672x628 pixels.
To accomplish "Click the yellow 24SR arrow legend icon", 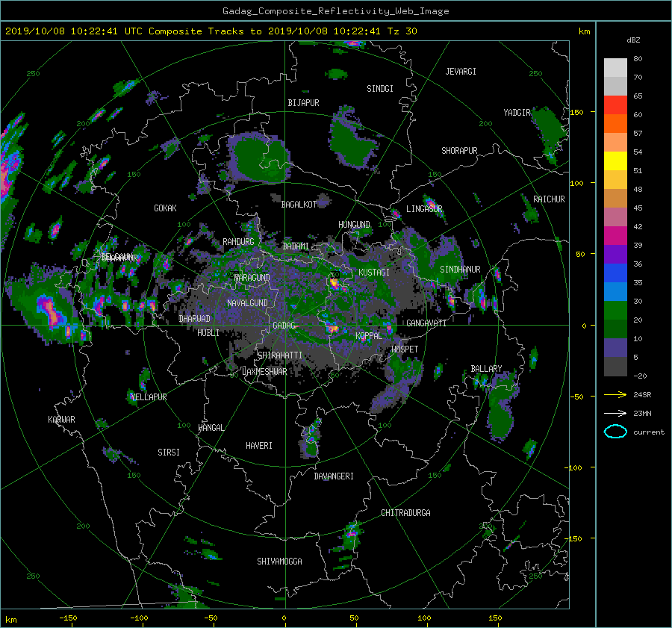I will [x=615, y=394].
